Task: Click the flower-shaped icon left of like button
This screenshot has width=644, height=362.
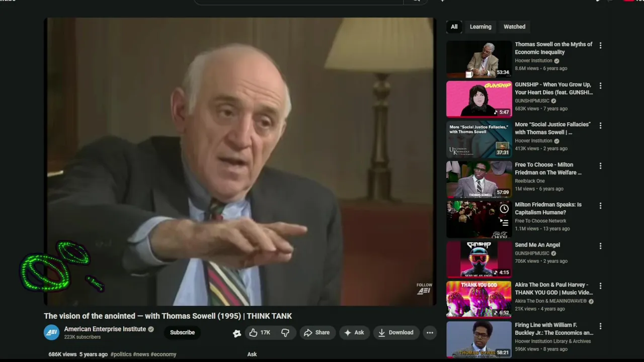Action: [237, 333]
